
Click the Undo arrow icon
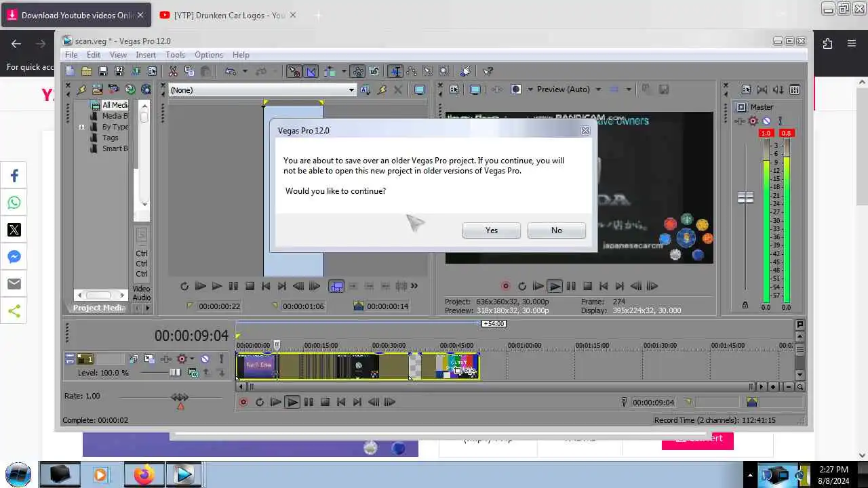point(231,71)
